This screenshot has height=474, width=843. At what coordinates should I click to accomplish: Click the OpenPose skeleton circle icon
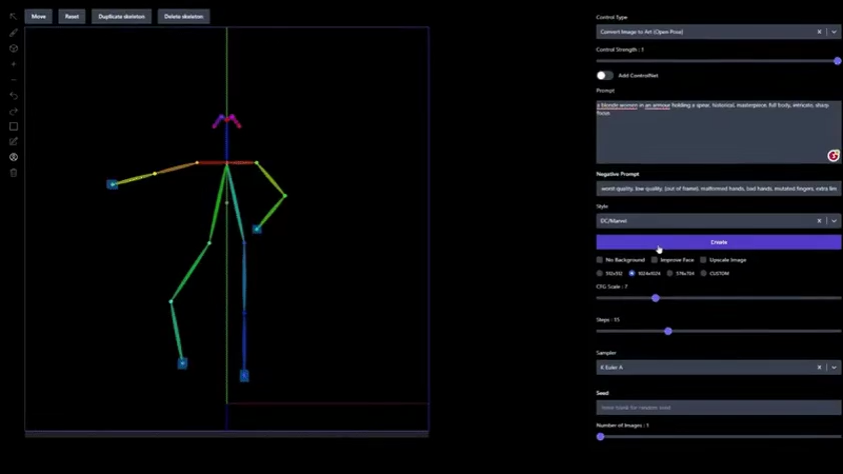point(13,157)
